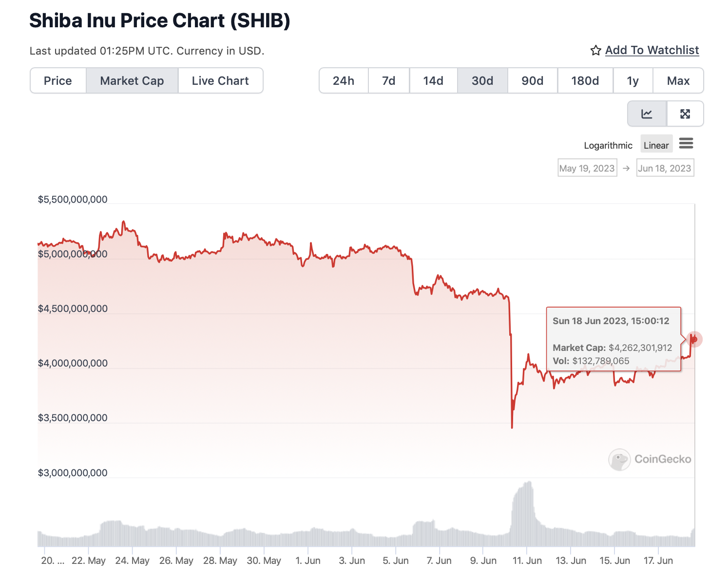The height and width of the screenshot is (580, 728).
Task: Switch chart scale to Logarithmic
Action: (x=608, y=145)
